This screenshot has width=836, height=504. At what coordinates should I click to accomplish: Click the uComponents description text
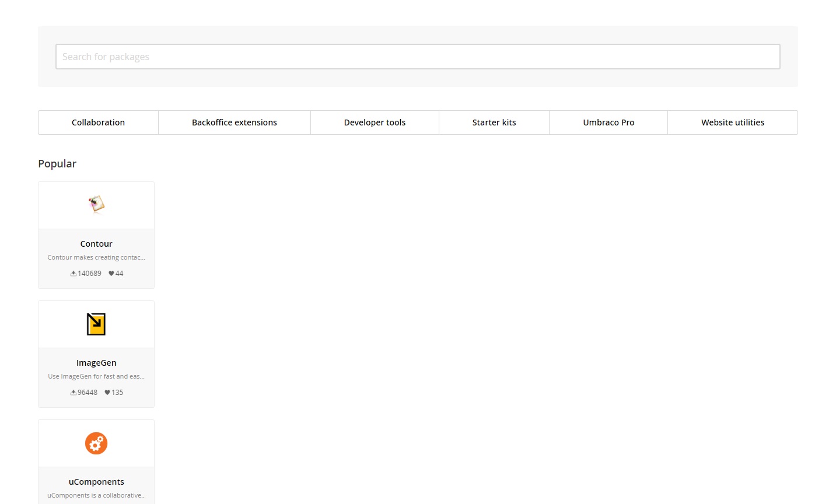[96, 495]
